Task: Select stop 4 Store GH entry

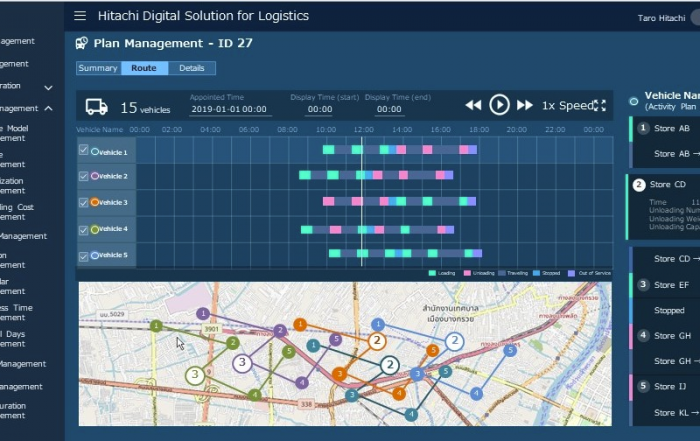Action: [x=665, y=336]
